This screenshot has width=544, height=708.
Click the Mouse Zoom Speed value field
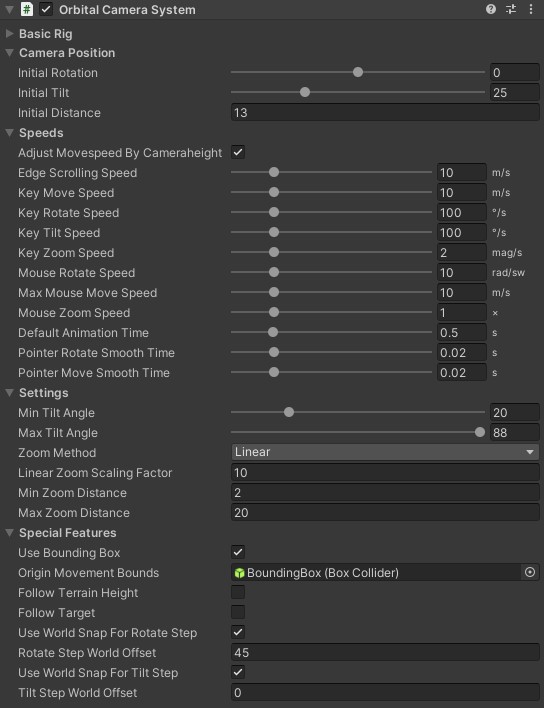click(x=461, y=312)
